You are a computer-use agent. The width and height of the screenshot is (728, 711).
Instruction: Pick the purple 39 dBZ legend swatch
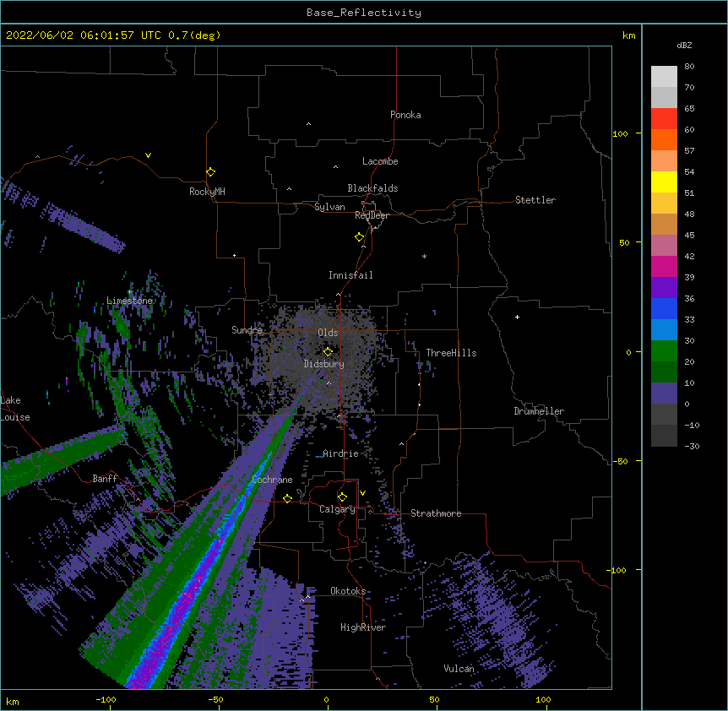click(664, 287)
